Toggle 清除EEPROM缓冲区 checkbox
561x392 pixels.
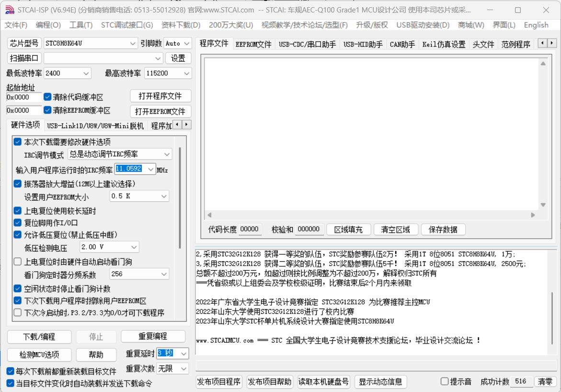pyautogui.click(x=47, y=110)
